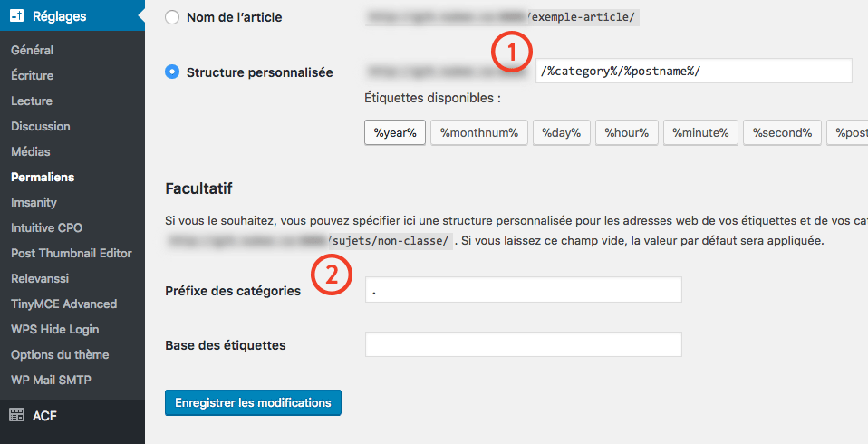Open TinyMCE Advanced settings

[63, 304]
